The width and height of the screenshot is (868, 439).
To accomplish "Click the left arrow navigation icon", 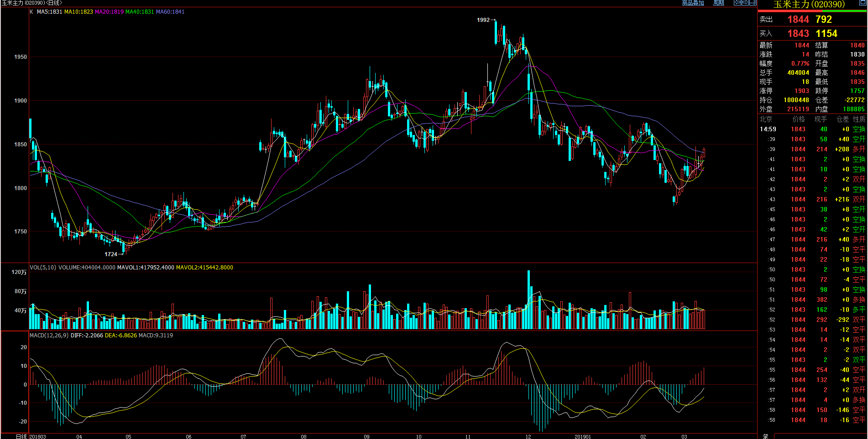I will 737,3.
